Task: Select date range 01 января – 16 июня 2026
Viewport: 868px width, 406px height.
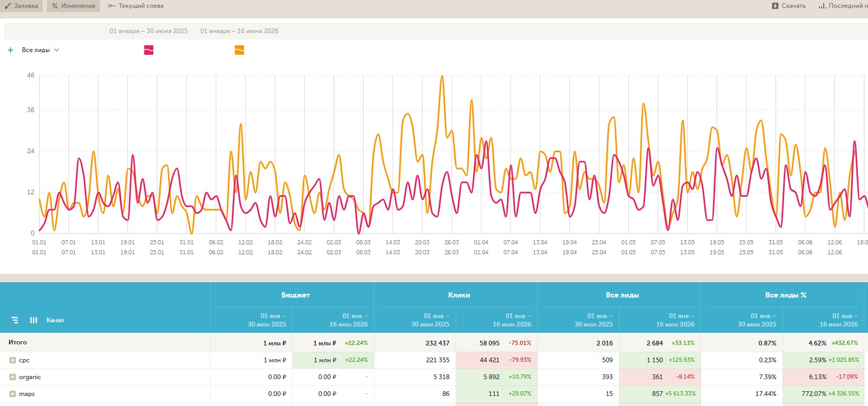Action: tap(239, 31)
